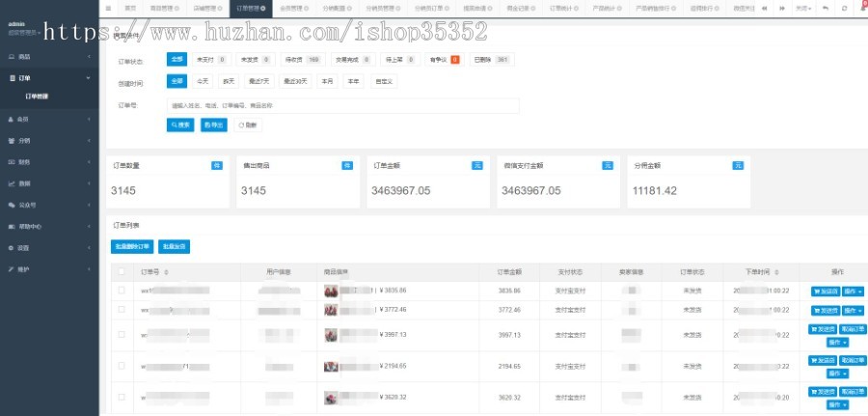Expand the 数据 sidebar menu
The width and height of the screenshot is (868, 416).
coord(50,183)
